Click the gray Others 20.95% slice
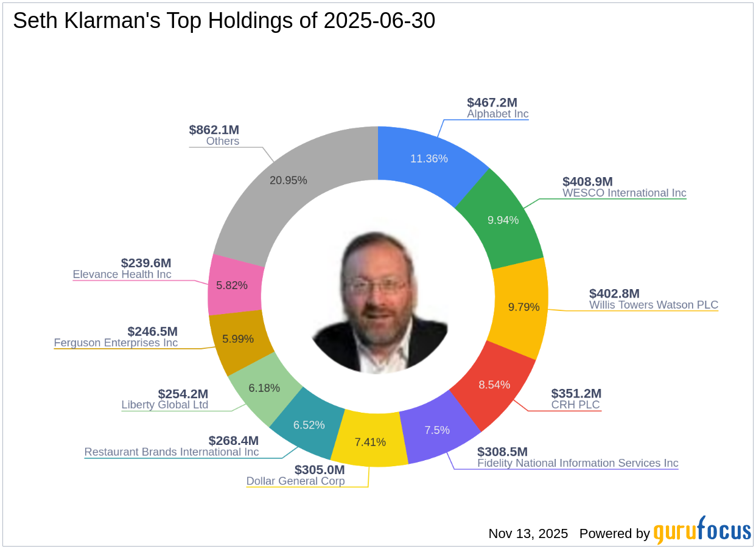This screenshot has width=756, height=549. tap(288, 181)
